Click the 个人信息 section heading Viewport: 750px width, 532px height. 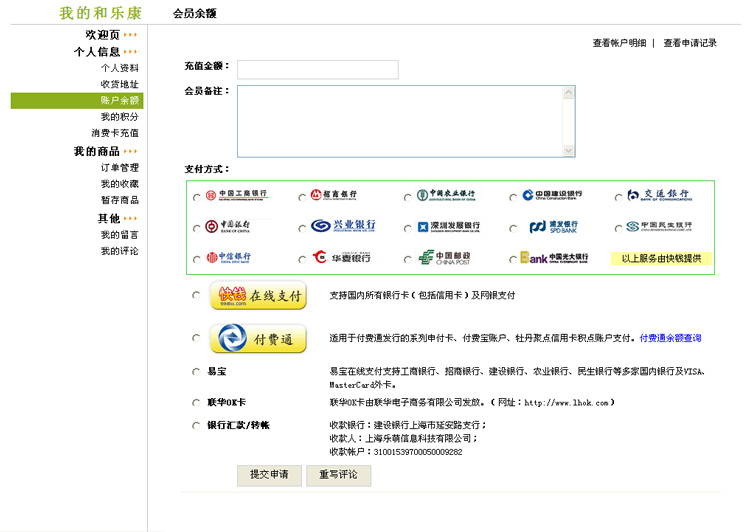click(x=97, y=52)
